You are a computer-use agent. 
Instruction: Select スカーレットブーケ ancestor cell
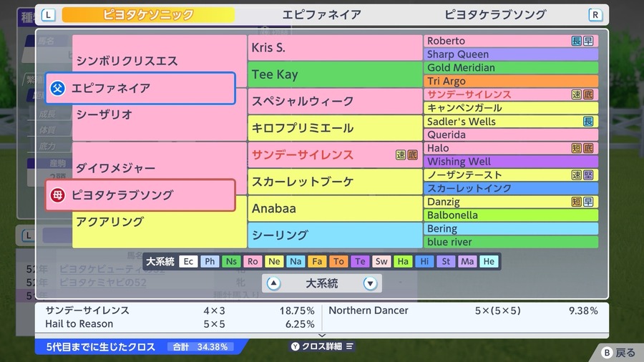335,182
